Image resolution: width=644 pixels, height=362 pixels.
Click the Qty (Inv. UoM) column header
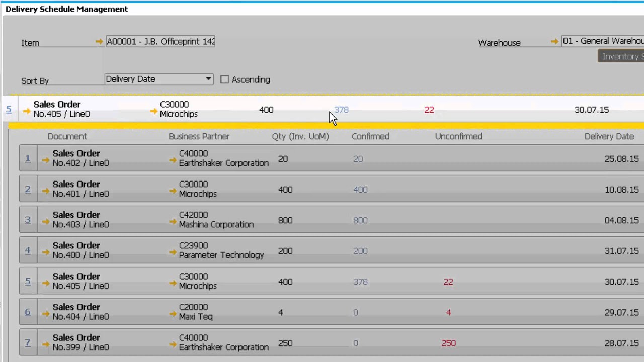coord(300,136)
